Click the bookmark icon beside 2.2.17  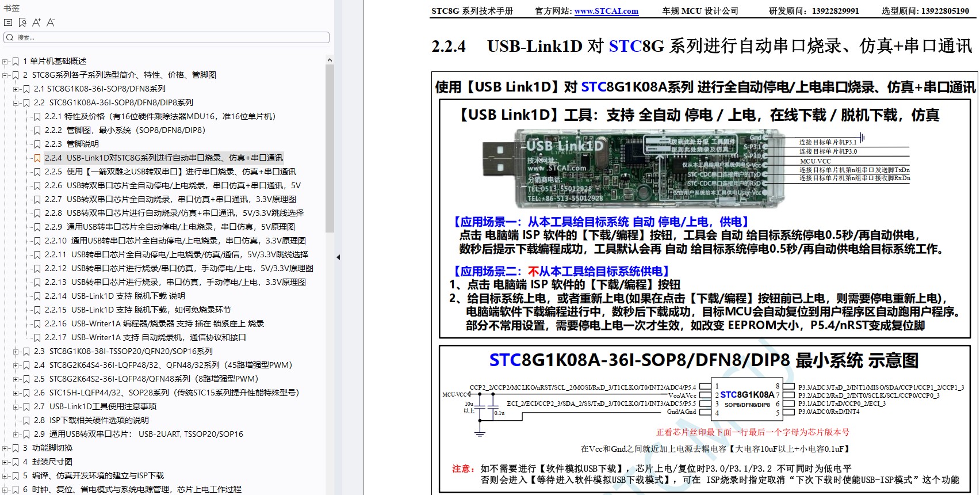[37, 337]
